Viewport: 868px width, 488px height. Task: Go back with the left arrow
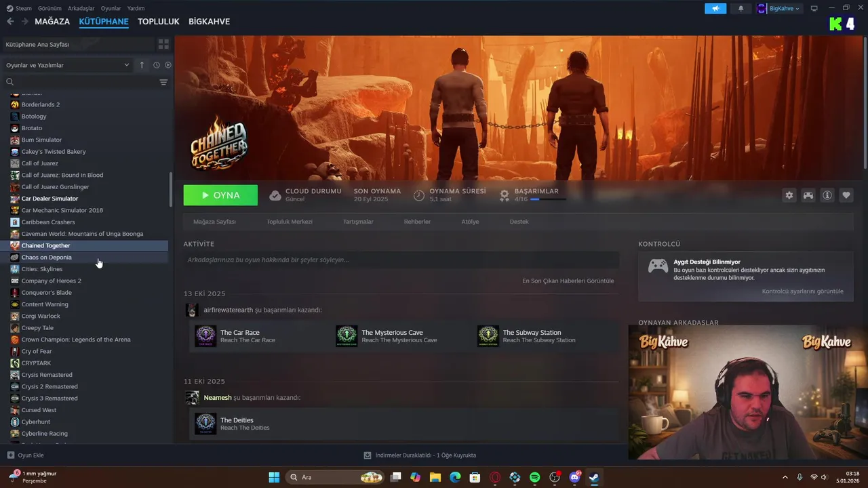pos(10,22)
